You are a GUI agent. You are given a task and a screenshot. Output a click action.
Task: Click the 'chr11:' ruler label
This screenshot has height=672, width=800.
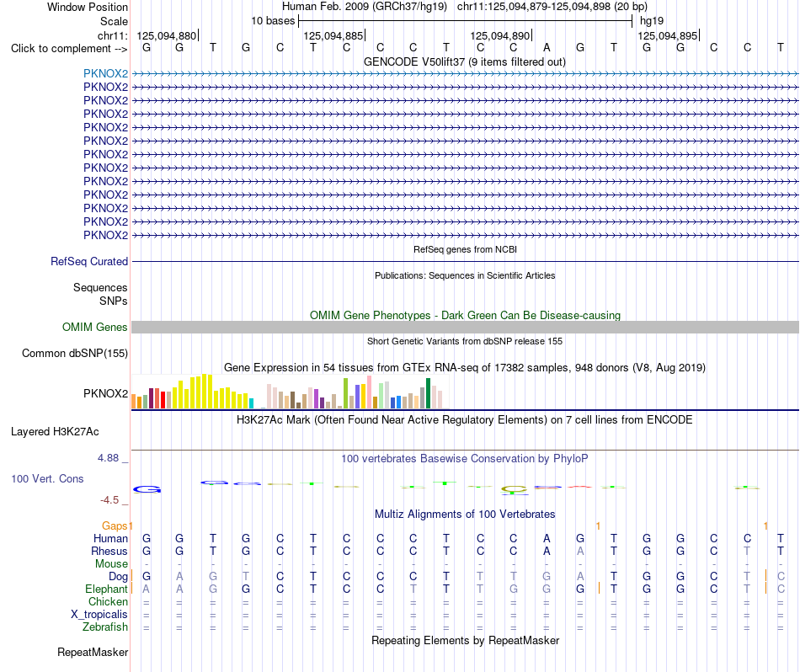112,35
